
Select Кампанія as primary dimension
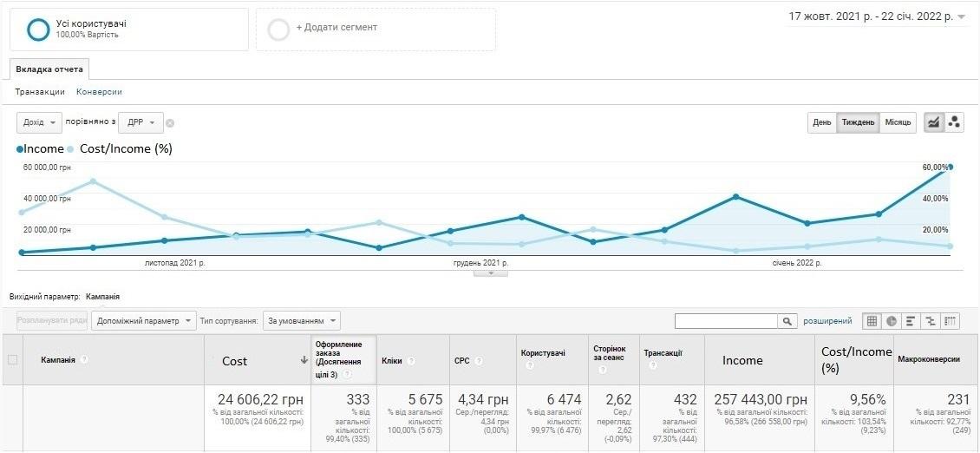pyautogui.click(x=102, y=297)
